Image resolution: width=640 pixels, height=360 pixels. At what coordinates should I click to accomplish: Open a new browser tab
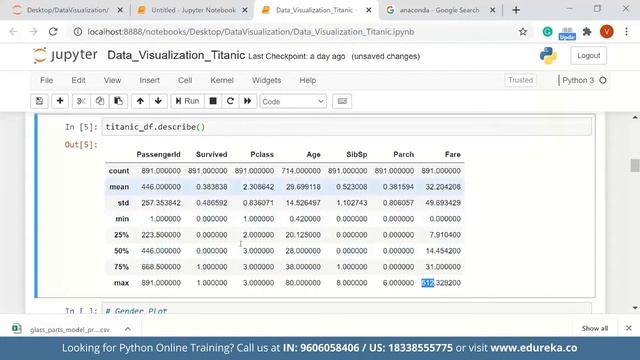click(516, 10)
